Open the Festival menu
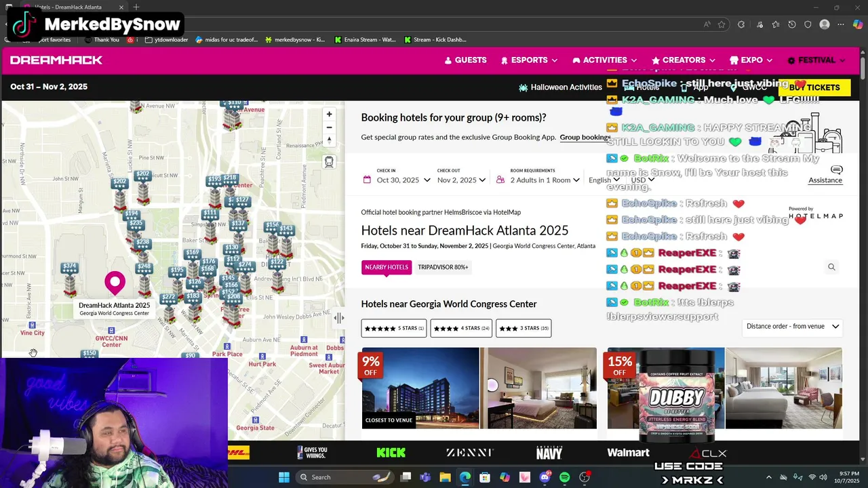The height and width of the screenshot is (488, 868). pyautogui.click(x=816, y=60)
